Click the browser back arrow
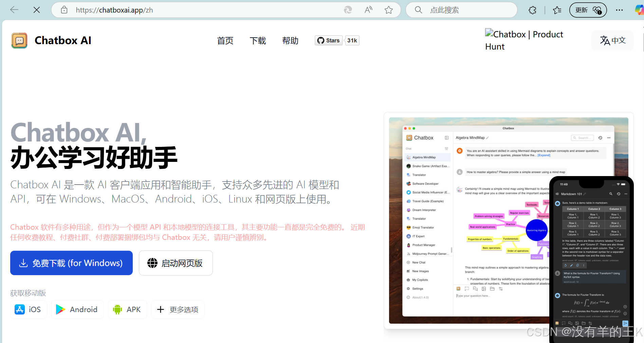The height and width of the screenshot is (343, 644). tap(14, 10)
